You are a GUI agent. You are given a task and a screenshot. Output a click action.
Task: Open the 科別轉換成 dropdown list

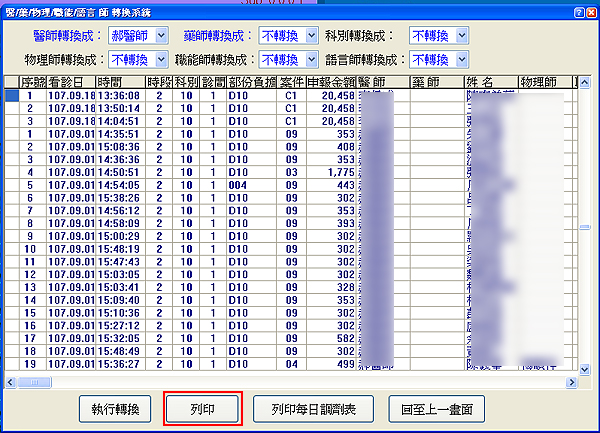tap(459, 35)
